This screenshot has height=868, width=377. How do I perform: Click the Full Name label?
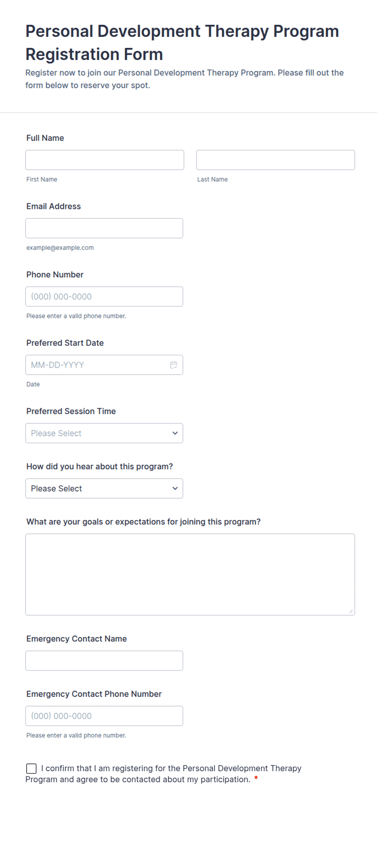point(45,138)
